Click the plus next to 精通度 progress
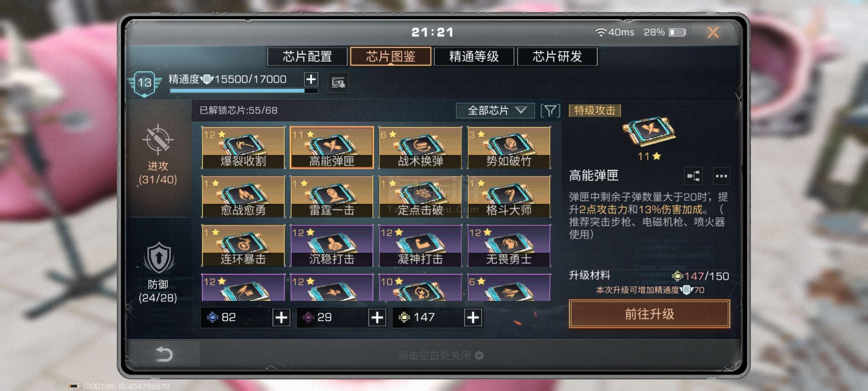The image size is (868, 391). [311, 79]
